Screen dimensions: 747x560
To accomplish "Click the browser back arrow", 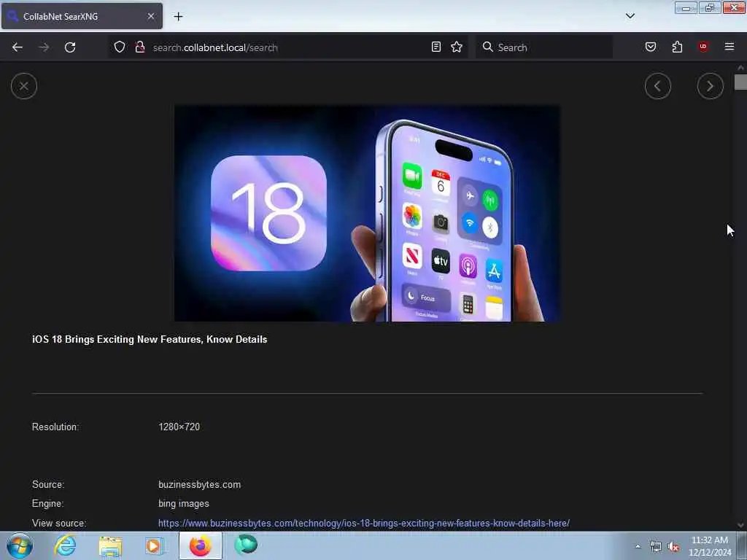I will pyautogui.click(x=18, y=47).
